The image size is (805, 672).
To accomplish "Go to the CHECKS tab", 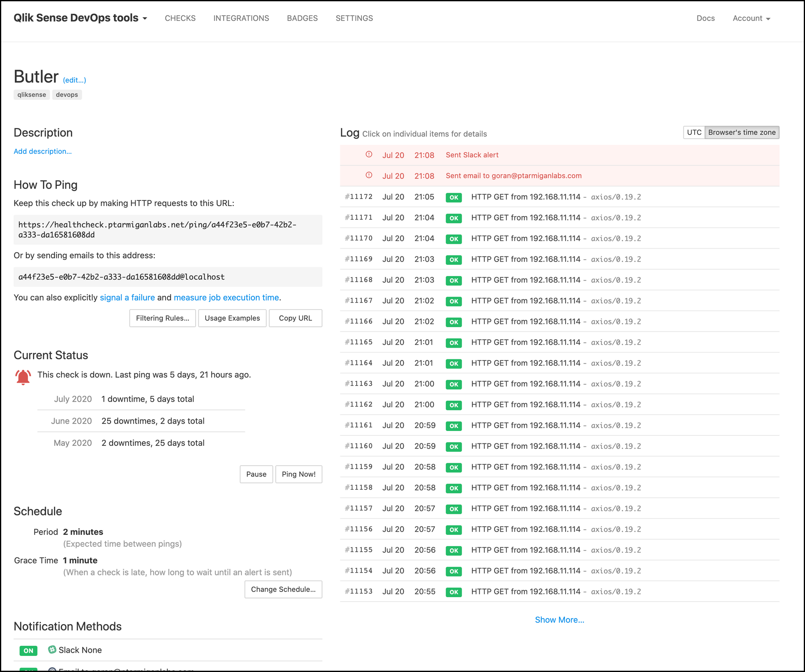I will point(180,18).
